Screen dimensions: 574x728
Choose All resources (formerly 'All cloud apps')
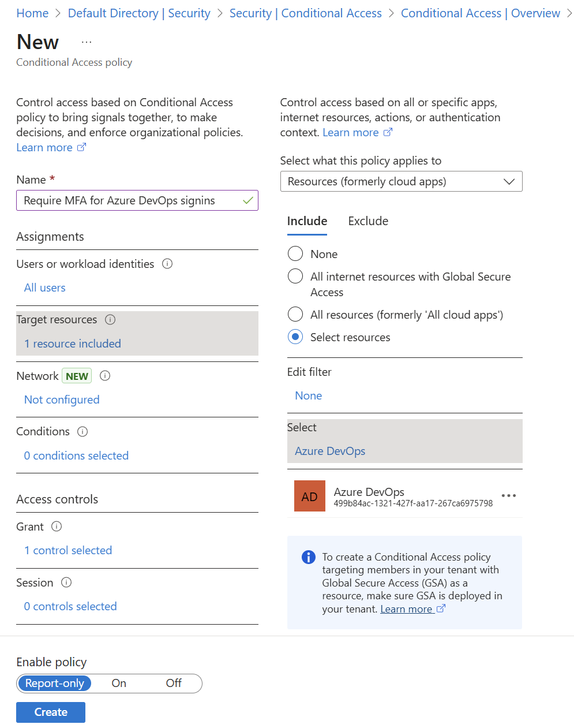click(x=295, y=315)
